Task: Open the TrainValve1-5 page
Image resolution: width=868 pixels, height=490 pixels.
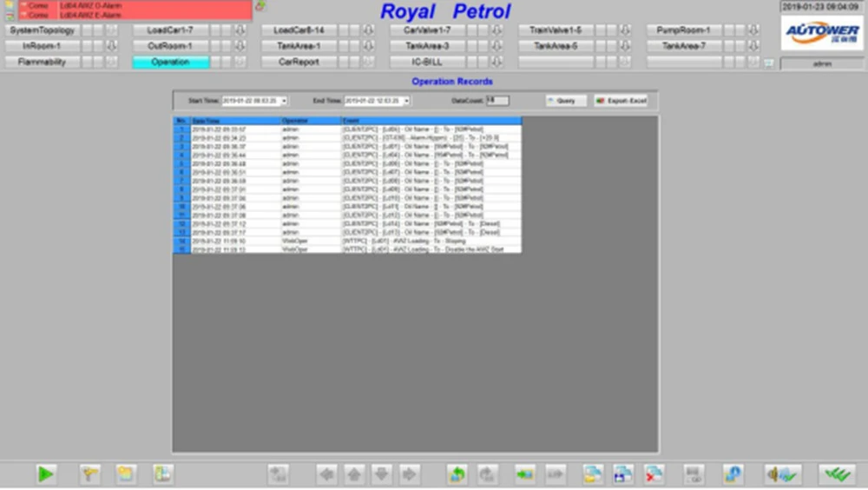Action: [556, 30]
